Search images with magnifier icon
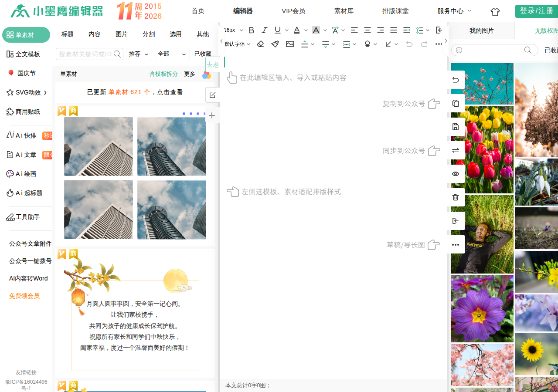The image size is (558, 392). click(528, 50)
